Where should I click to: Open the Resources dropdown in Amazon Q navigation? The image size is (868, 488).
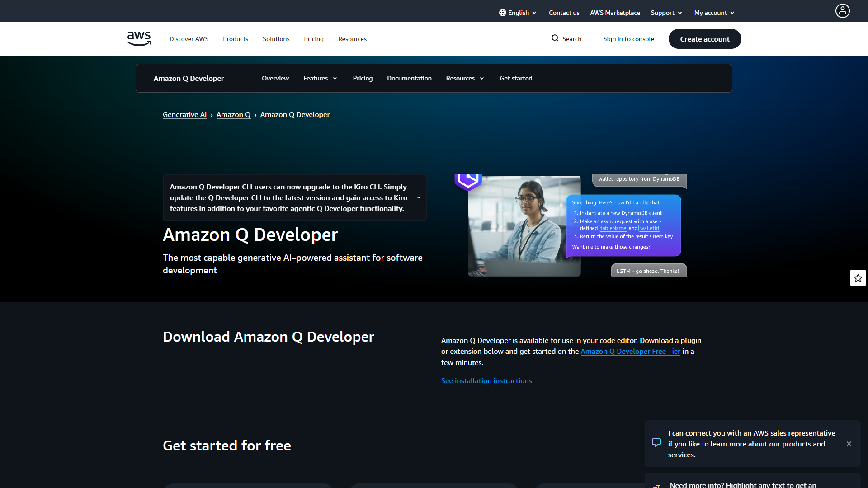pyautogui.click(x=465, y=78)
